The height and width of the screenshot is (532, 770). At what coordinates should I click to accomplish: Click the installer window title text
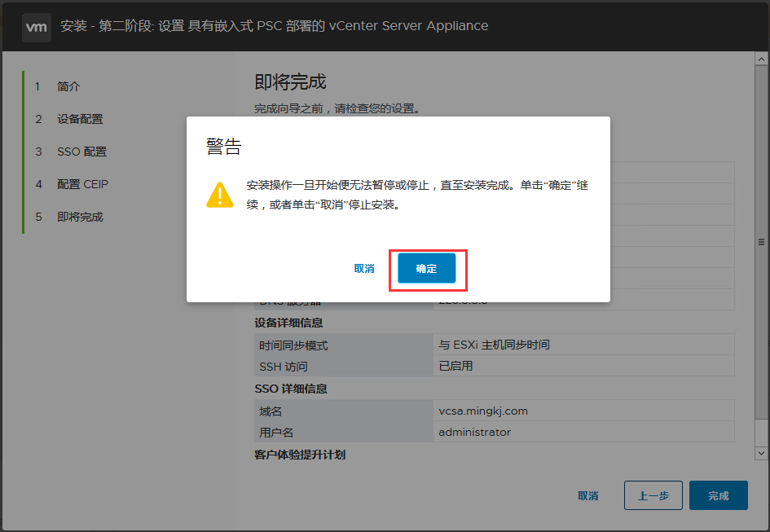click(274, 26)
